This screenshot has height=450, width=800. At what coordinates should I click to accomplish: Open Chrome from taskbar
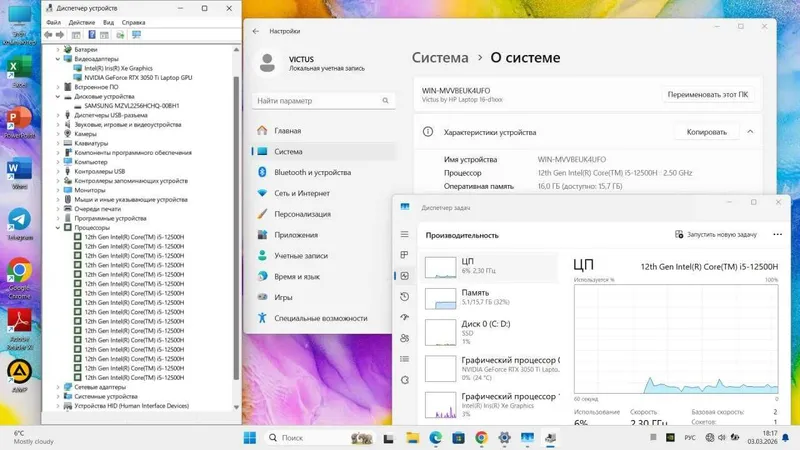[x=481, y=437]
